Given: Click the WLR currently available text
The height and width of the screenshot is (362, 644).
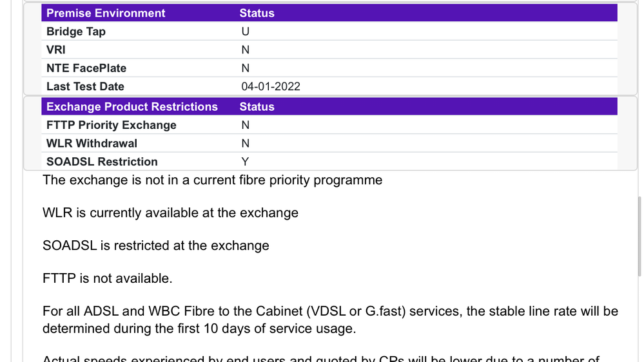Looking at the screenshot, I should pyautogui.click(x=170, y=213).
